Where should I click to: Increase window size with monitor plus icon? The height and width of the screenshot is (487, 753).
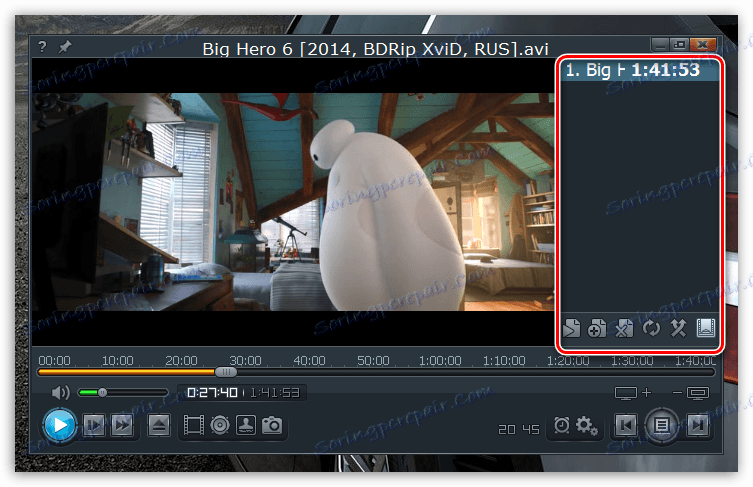(x=633, y=393)
